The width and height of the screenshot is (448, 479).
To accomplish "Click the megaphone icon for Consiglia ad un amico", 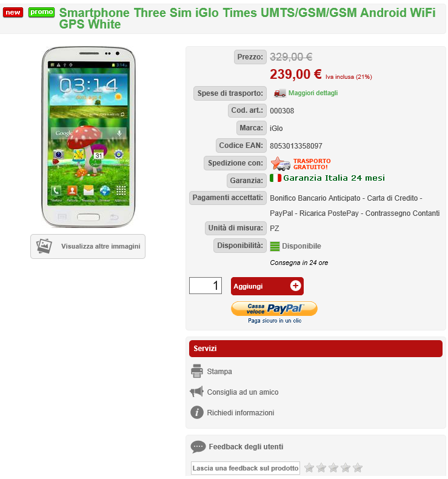I will coord(196,392).
